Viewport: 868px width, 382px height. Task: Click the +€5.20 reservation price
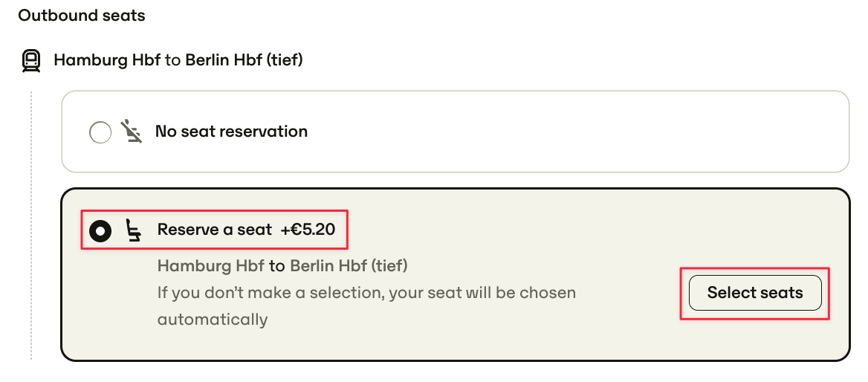pyautogui.click(x=308, y=229)
